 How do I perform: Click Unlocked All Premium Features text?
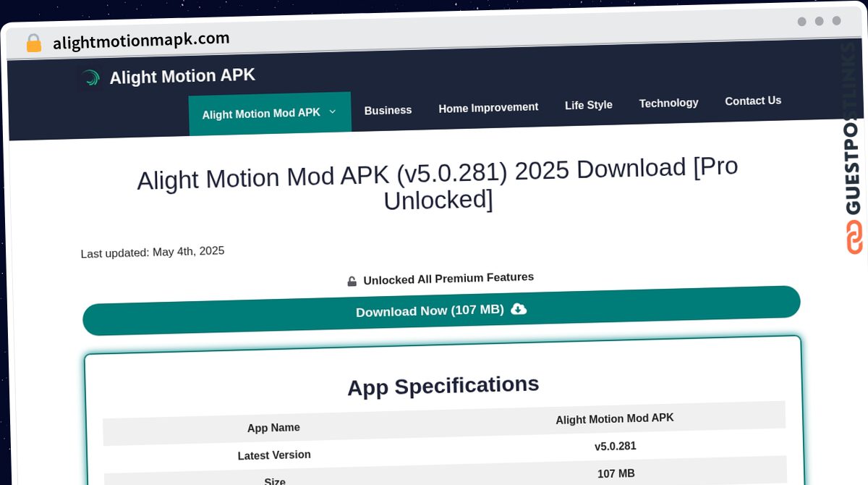click(448, 279)
